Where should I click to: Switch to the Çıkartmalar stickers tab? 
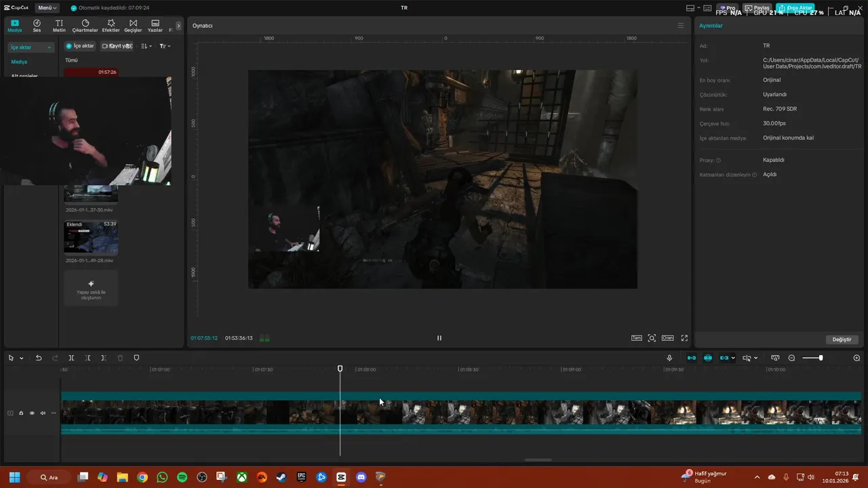(x=85, y=26)
